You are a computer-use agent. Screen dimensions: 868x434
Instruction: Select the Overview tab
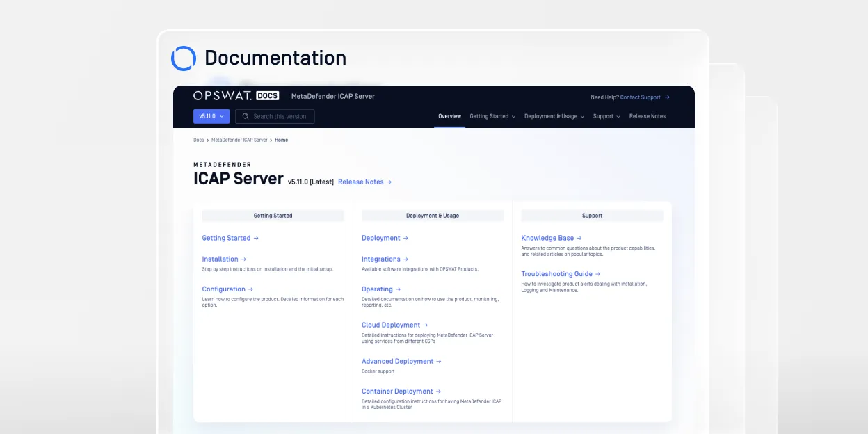pos(449,116)
